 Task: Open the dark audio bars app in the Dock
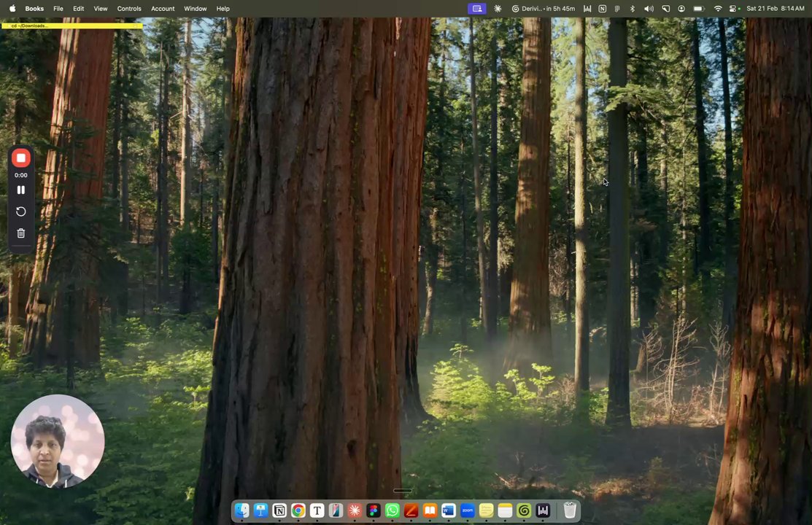tap(543, 510)
